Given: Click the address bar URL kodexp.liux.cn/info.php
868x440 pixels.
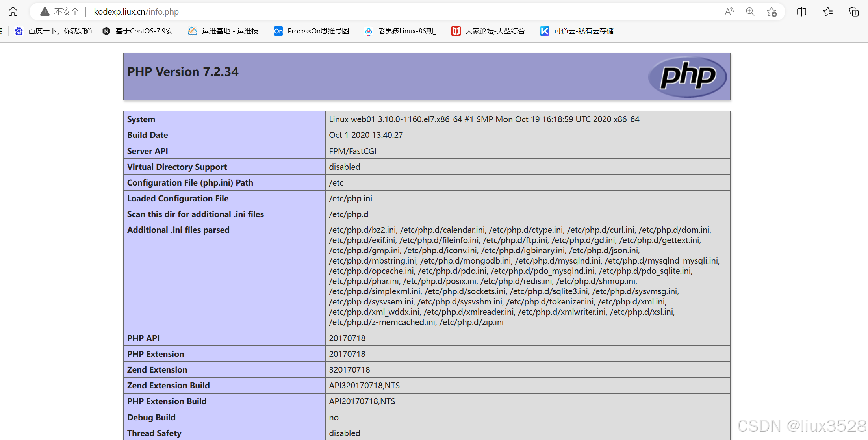Looking at the screenshot, I should pyautogui.click(x=136, y=12).
